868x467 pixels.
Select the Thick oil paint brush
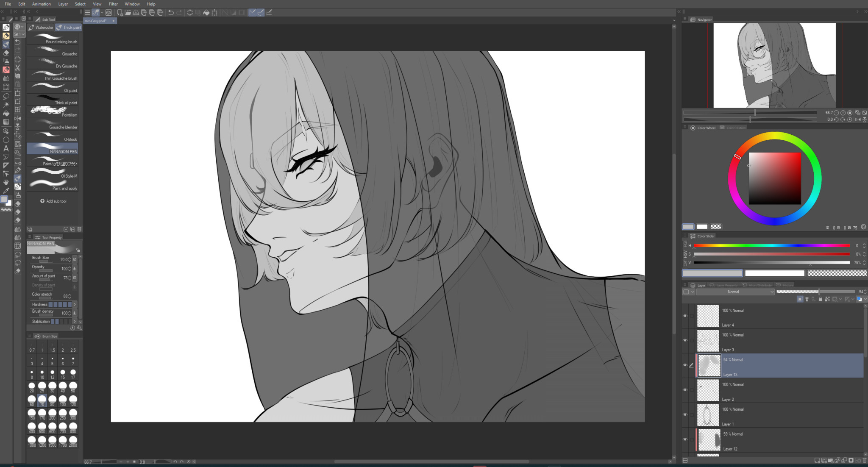(53, 100)
